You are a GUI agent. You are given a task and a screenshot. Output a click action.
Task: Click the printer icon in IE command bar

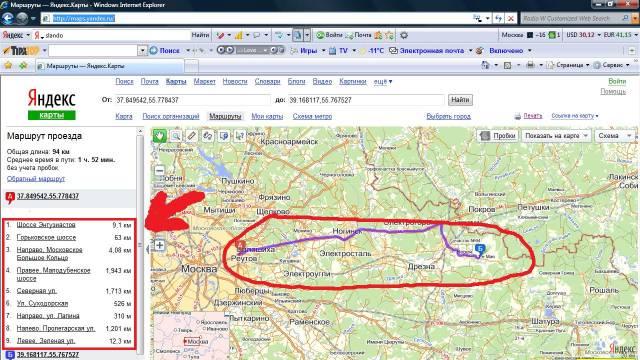[x=530, y=65]
